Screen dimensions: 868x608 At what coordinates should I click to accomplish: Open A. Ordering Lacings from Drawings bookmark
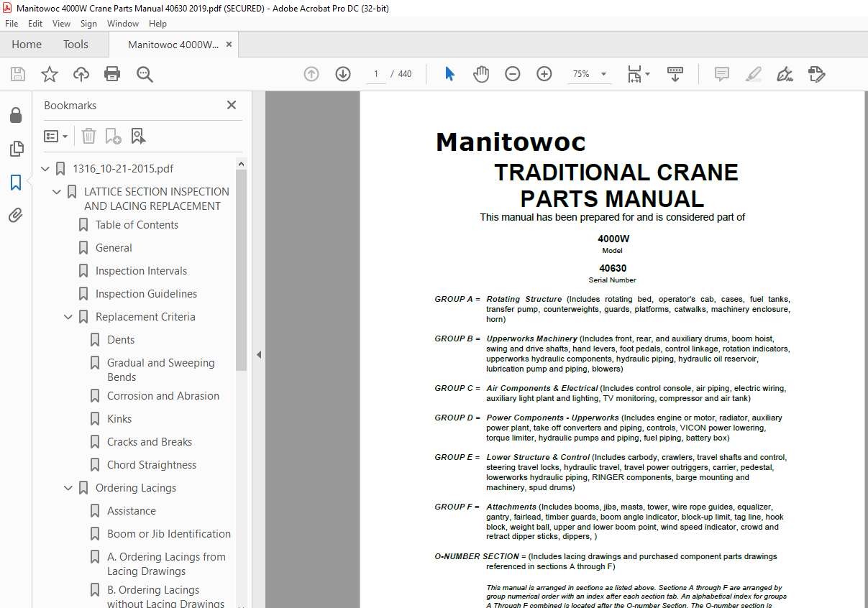tap(166, 564)
